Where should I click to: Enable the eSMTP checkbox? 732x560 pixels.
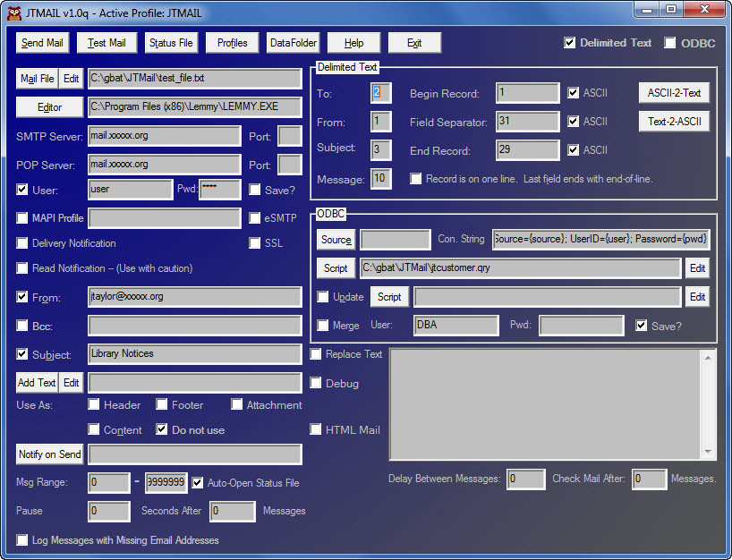(x=254, y=218)
